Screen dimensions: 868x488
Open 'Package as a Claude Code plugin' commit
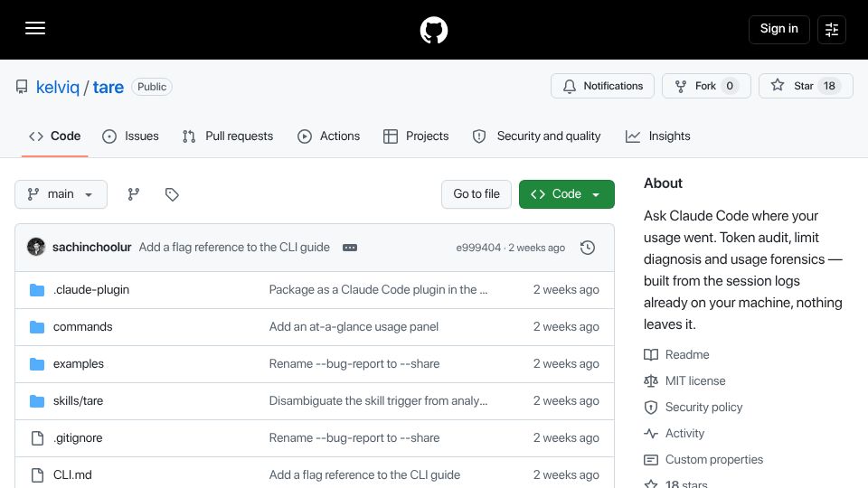tap(378, 290)
